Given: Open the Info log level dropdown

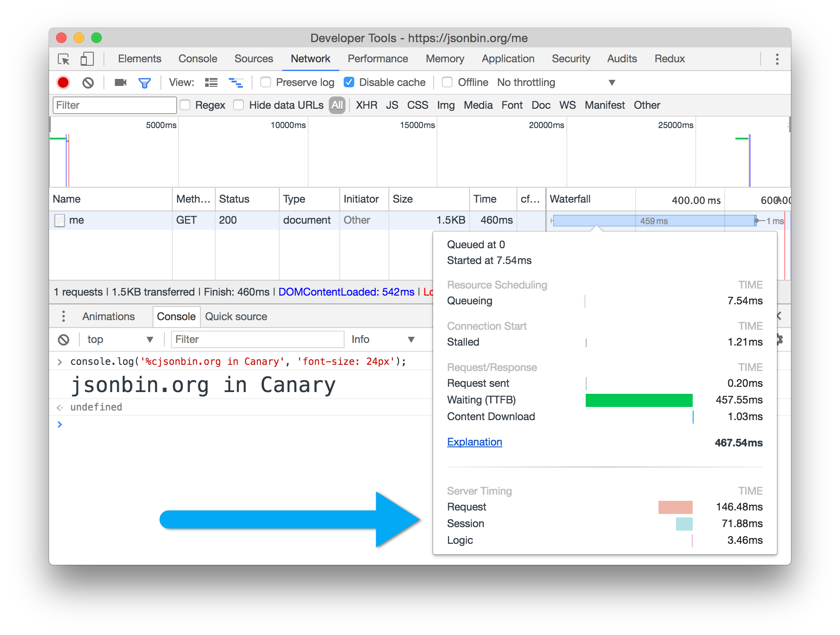Looking at the screenshot, I should click(x=383, y=339).
